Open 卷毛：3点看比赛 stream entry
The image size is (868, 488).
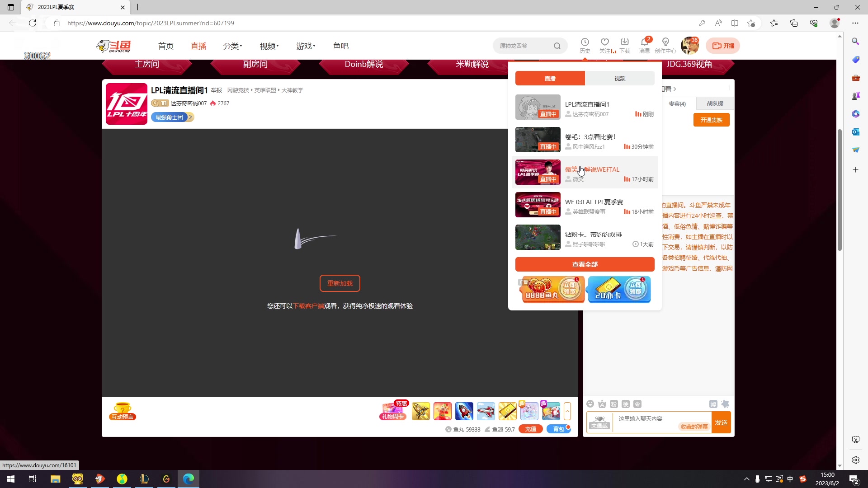point(585,140)
